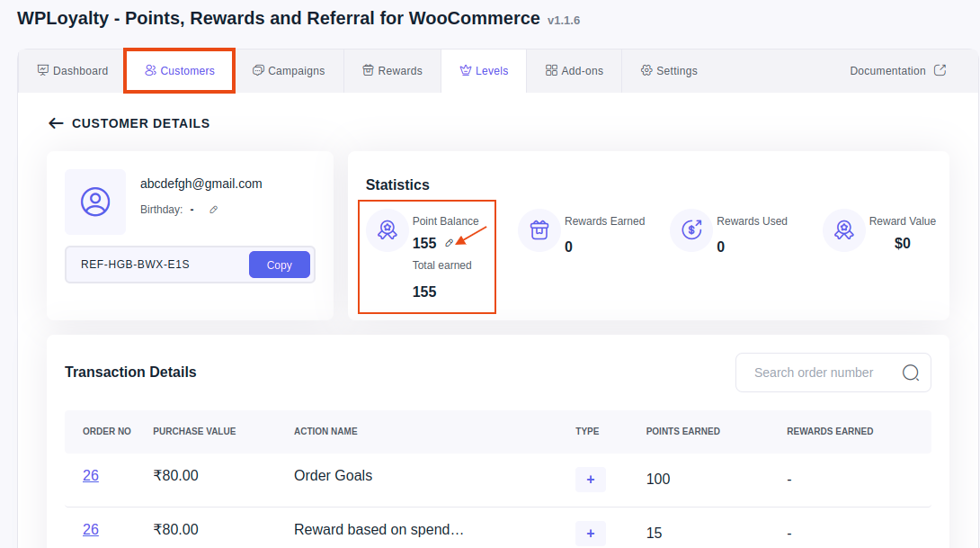The height and width of the screenshot is (548, 980).
Task: Click plus type icon in Reward based on spend row
Action: tap(591, 534)
